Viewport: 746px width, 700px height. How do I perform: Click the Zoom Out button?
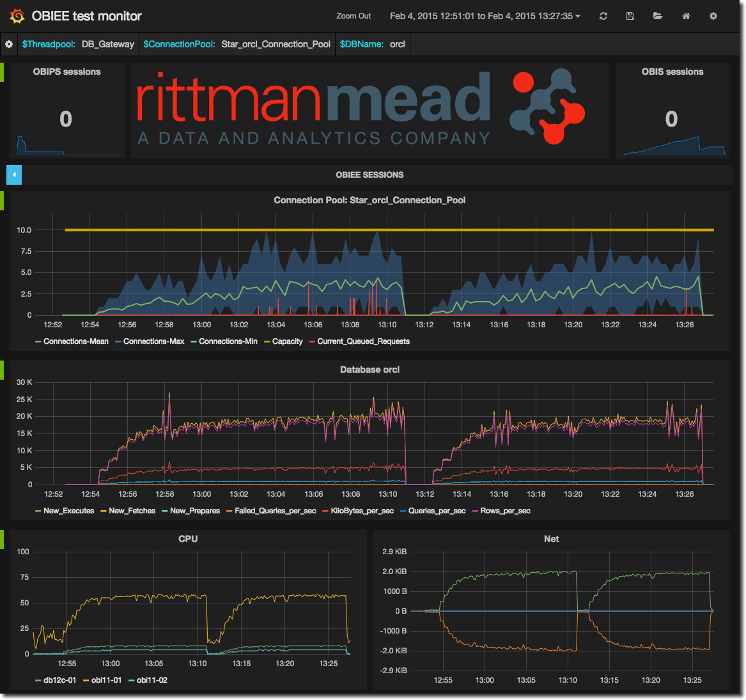click(354, 16)
